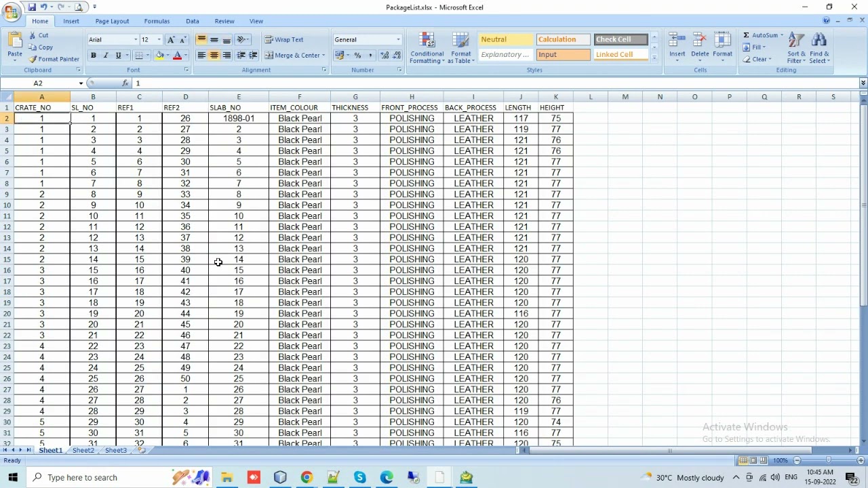Open Format as Table gallery
This screenshot has height=488, width=868.
tap(460, 48)
